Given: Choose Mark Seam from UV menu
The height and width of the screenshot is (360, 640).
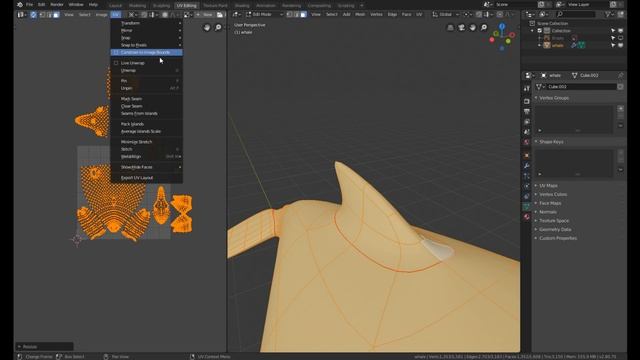Looking at the screenshot, I should click(x=147, y=98).
